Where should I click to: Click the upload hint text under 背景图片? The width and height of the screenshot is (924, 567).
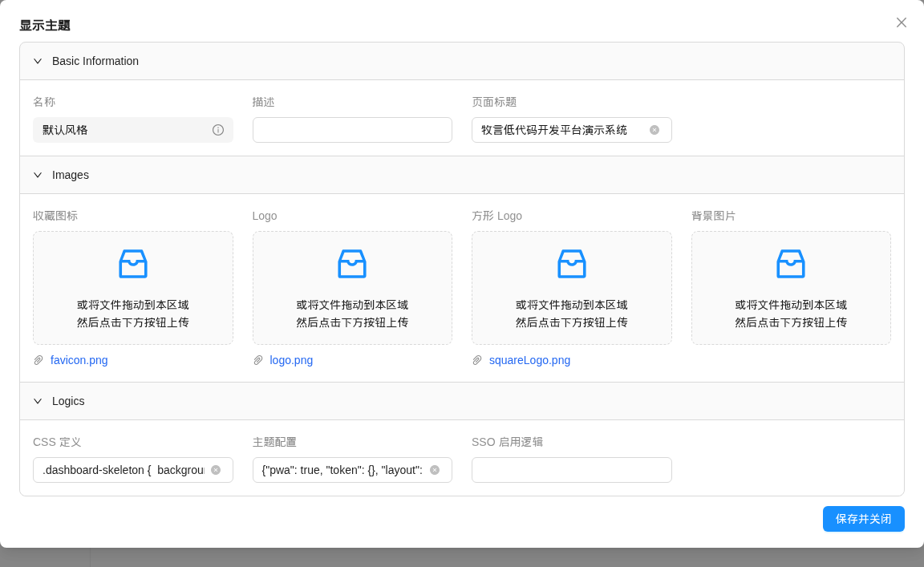point(791,314)
